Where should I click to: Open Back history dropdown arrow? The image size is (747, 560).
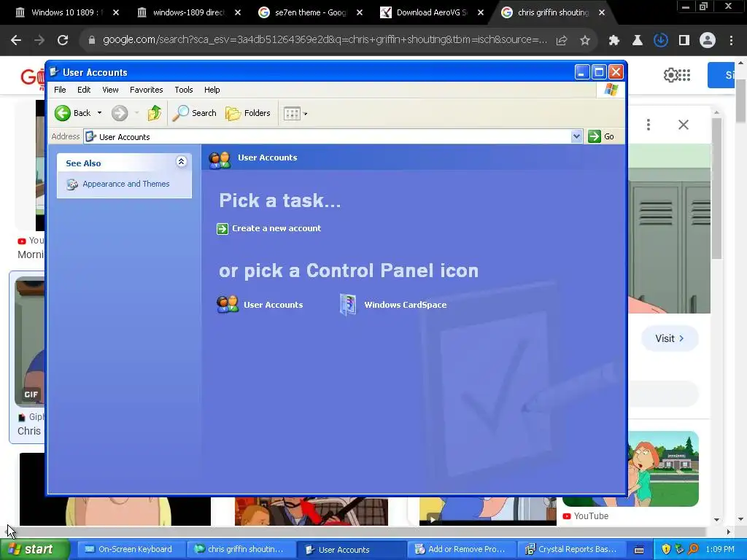pos(99,113)
